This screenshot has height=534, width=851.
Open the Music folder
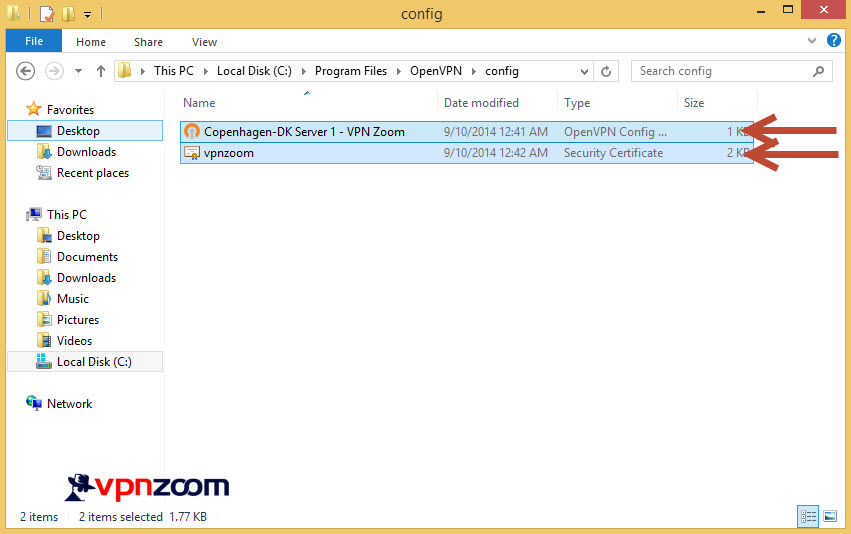(73, 299)
